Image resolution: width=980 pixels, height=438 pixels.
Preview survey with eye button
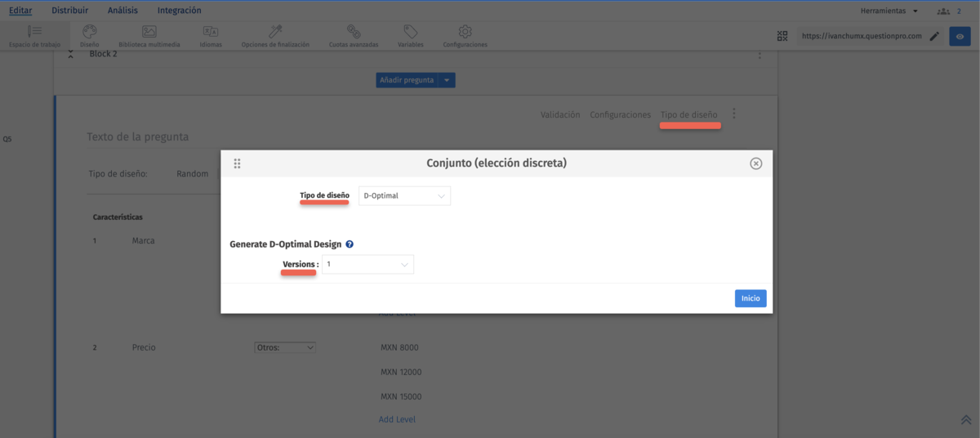tap(960, 36)
